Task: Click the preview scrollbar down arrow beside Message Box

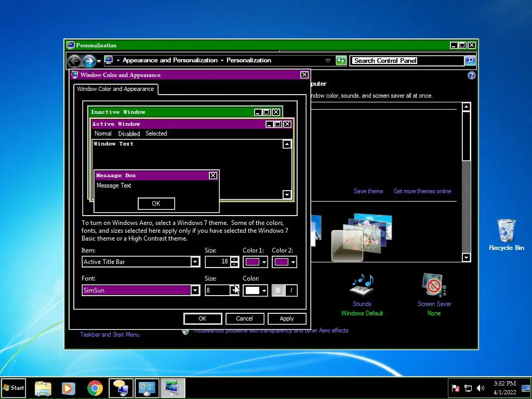Action: [287, 194]
